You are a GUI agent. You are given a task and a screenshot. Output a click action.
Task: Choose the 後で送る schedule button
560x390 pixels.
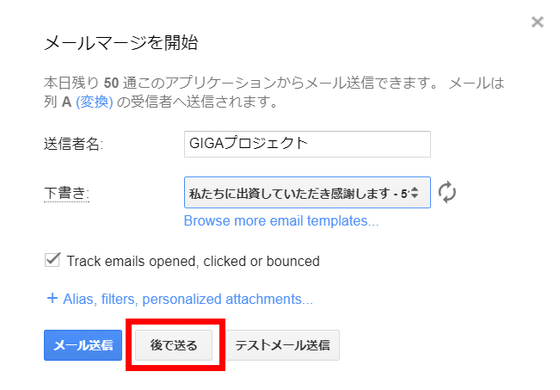click(x=174, y=345)
